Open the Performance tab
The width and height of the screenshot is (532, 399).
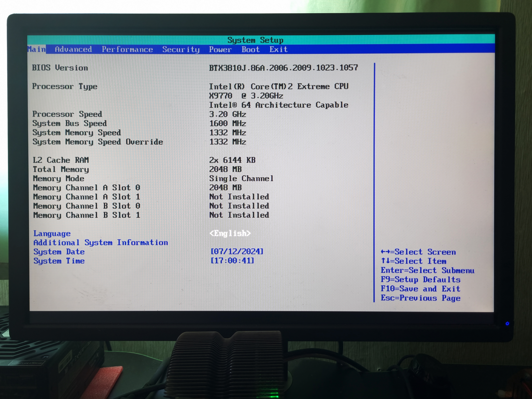(x=127, y=49)
